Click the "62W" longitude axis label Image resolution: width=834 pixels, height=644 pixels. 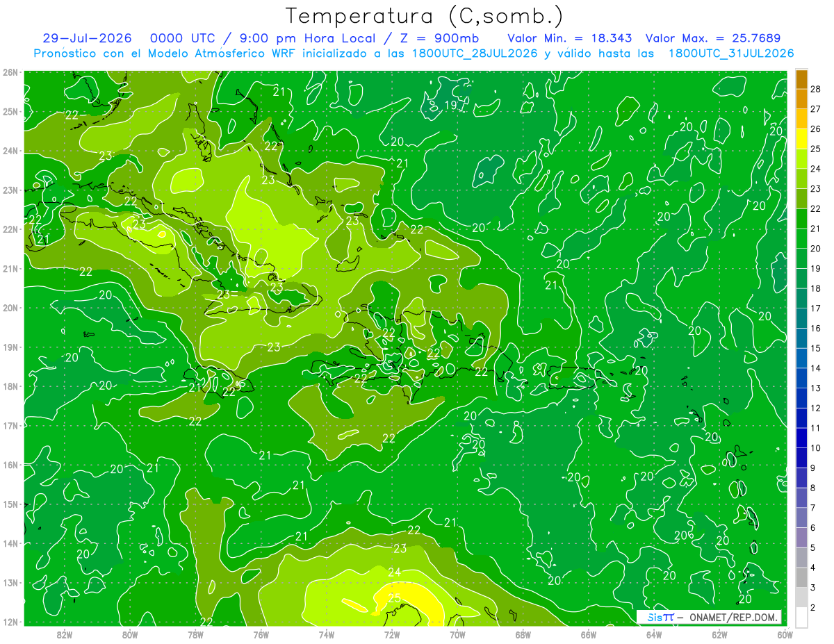pos(719,634)
